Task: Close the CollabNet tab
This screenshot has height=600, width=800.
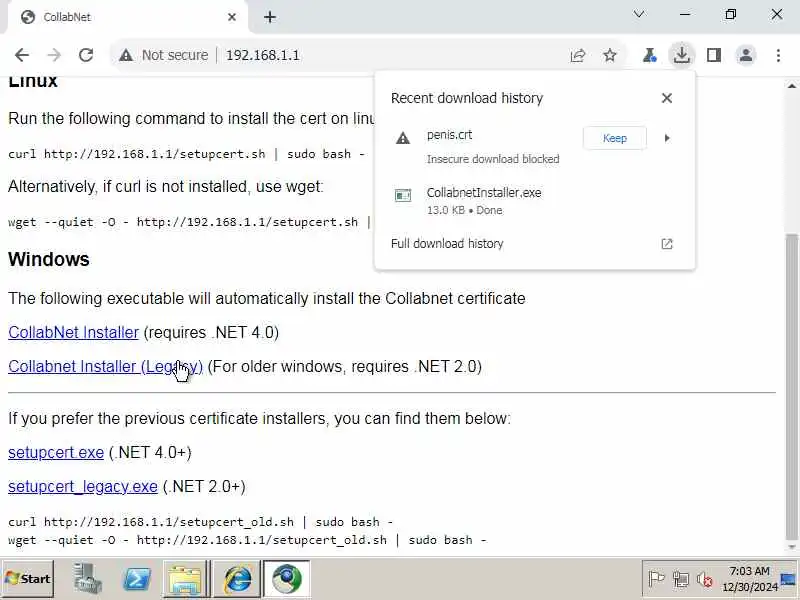Action: [x=232, y=17]
